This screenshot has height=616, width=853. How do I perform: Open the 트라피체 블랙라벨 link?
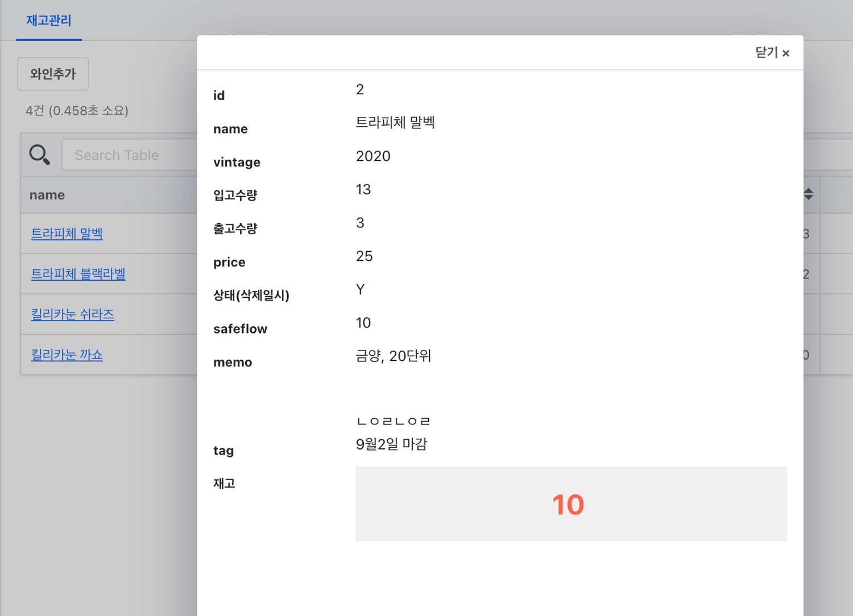coord(78,274)
